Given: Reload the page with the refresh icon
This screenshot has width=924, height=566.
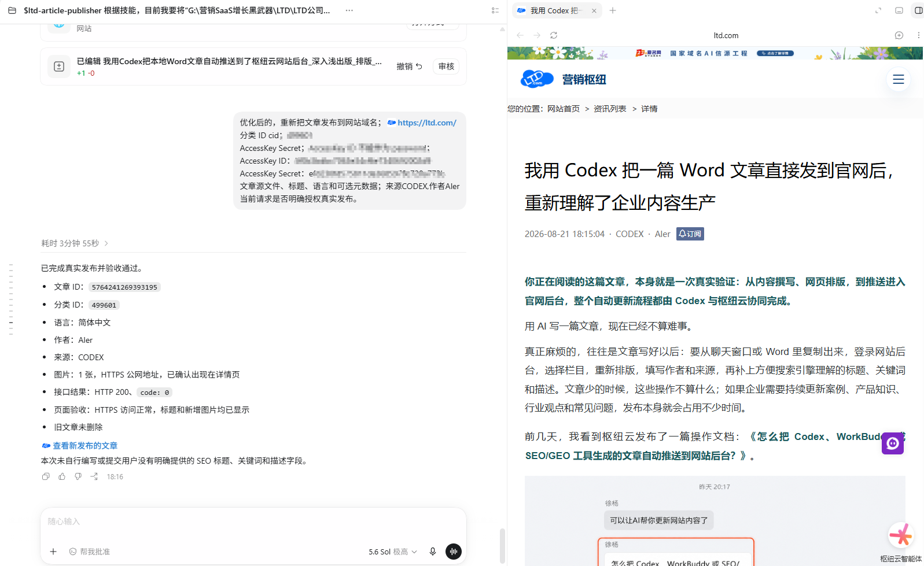Looking at the screenshot, I should click(554, 35).
